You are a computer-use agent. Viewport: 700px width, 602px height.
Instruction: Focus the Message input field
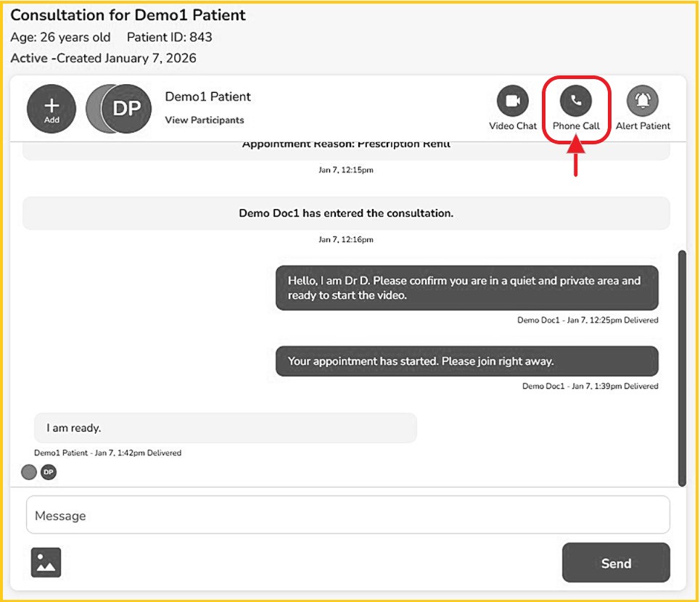click(x=347, y=515)
